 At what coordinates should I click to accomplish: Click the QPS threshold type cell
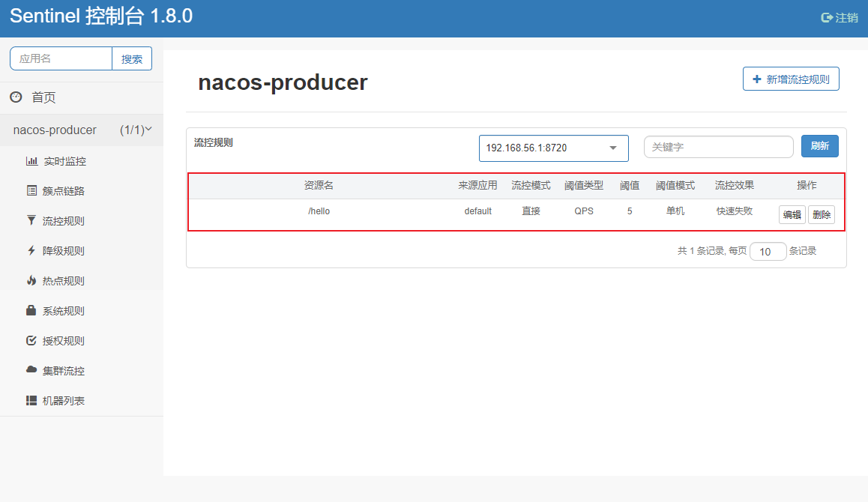pos(584,211)
